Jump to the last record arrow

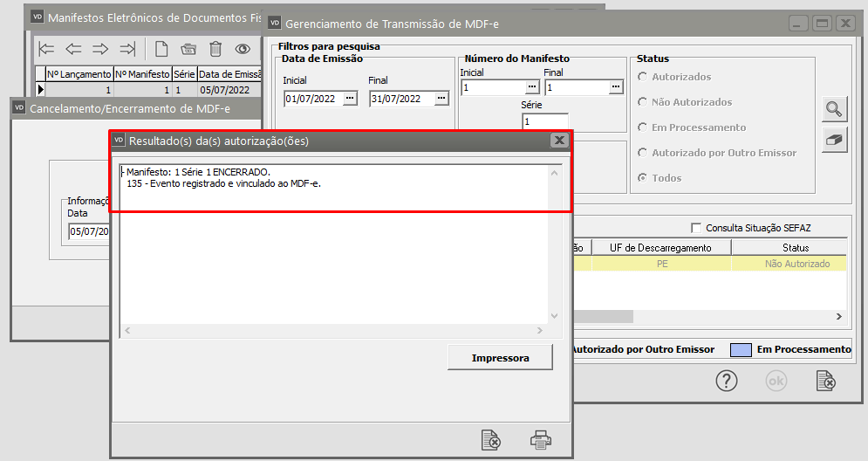127,49
